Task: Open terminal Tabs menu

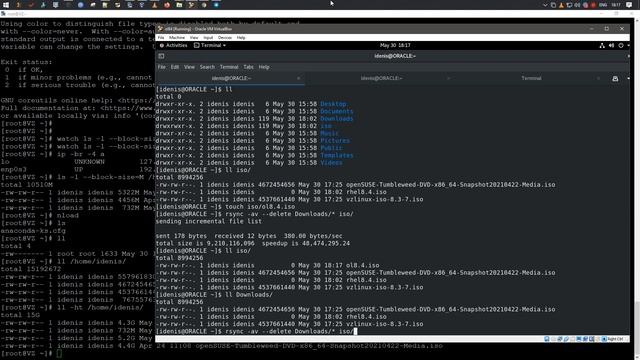Action: (248, 67)
